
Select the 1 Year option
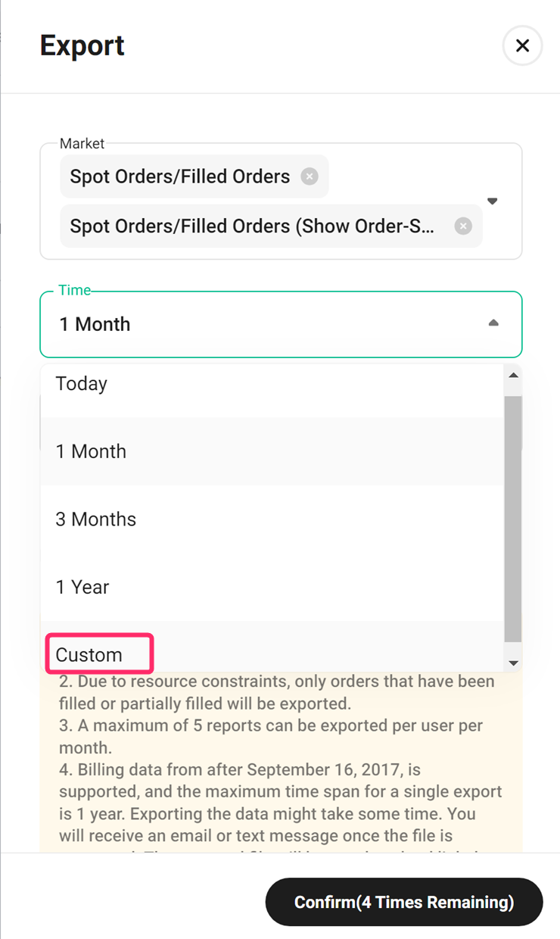[272, 588]
